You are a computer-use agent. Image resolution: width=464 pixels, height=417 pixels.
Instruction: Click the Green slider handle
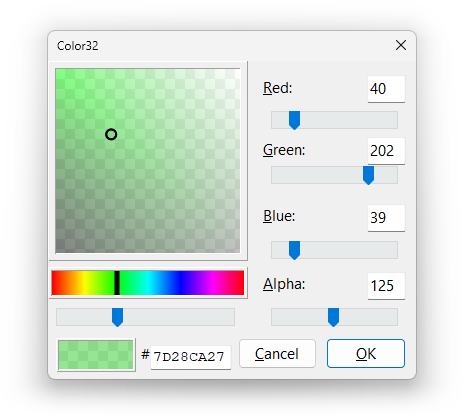[368, 175]
